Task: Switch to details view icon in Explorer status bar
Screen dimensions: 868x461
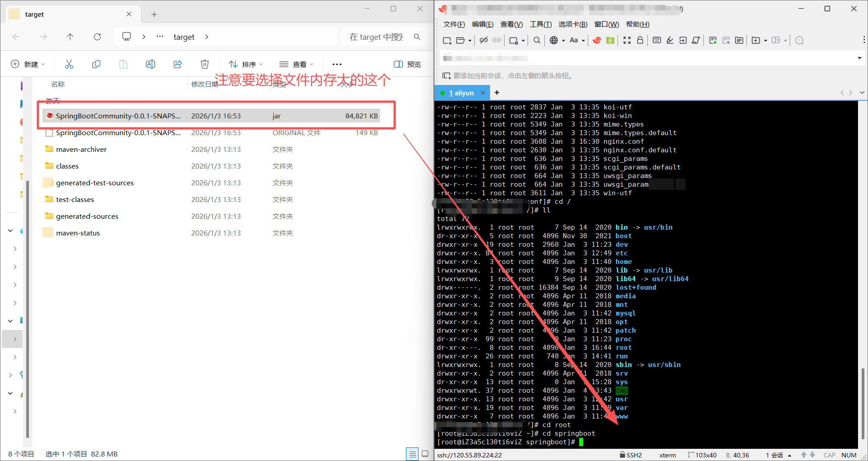Action: [x=412, y=454]
